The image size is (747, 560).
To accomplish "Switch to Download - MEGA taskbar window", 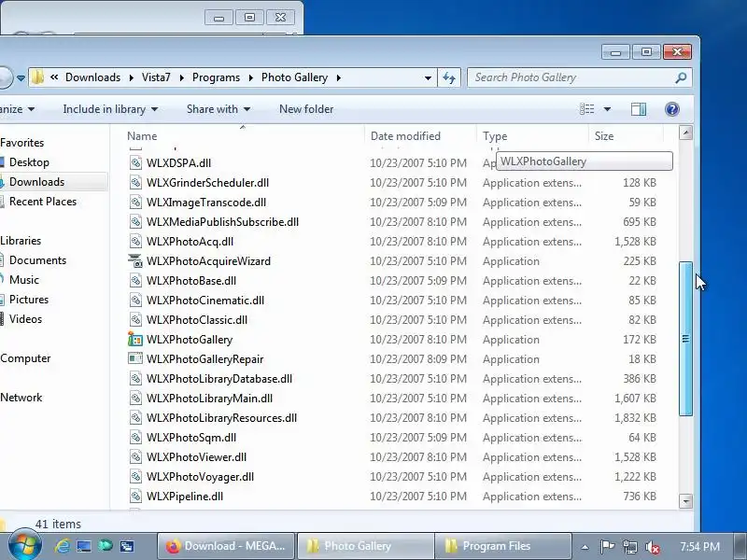I will pyautogui.click(x=226, y=546).
